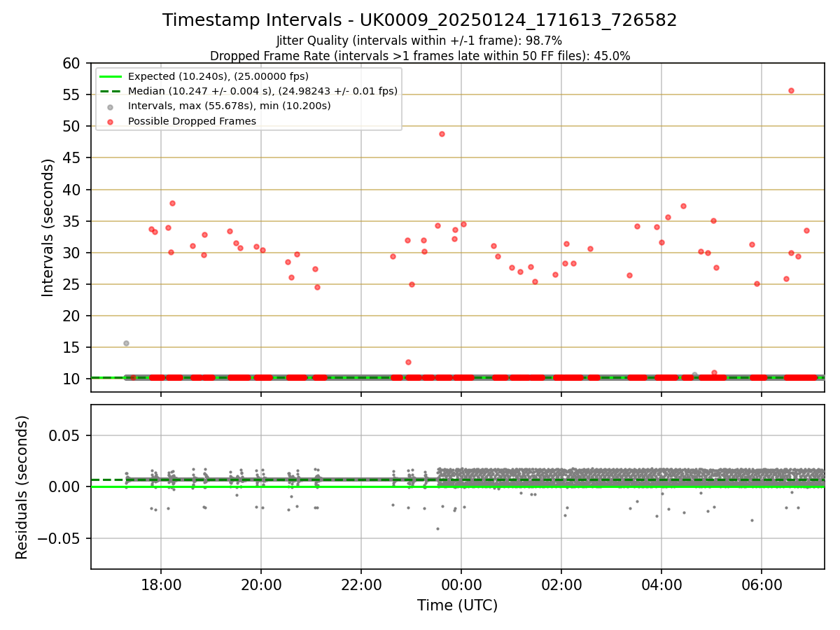Click the "Residuals (seconds)" y-axis label
This screenshot has width=840, height=630.
22,487
